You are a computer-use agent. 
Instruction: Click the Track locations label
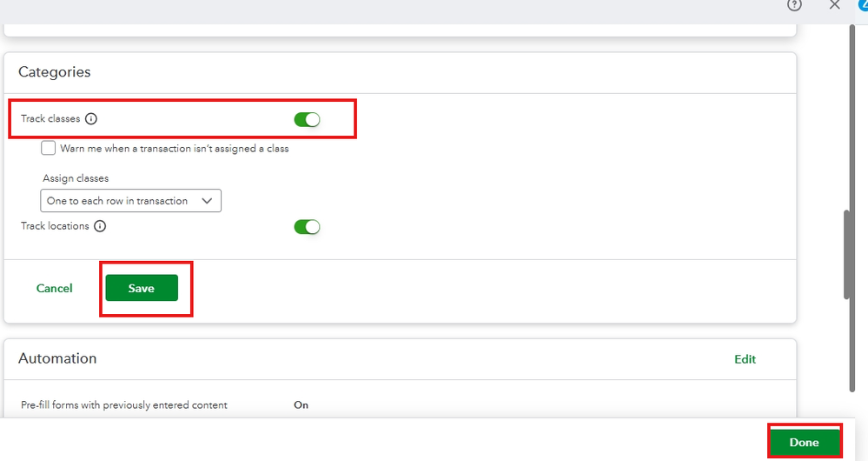coord(55,226)
